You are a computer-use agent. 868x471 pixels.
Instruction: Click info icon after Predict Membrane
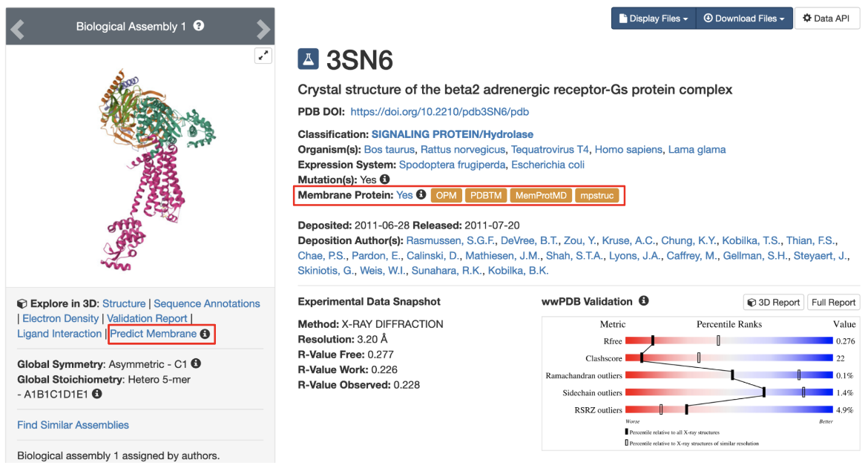[206, 335]
